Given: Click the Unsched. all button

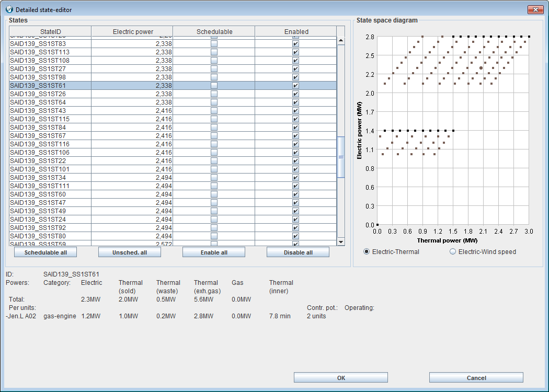Looking at the screenshot, I should click(130, 252).
